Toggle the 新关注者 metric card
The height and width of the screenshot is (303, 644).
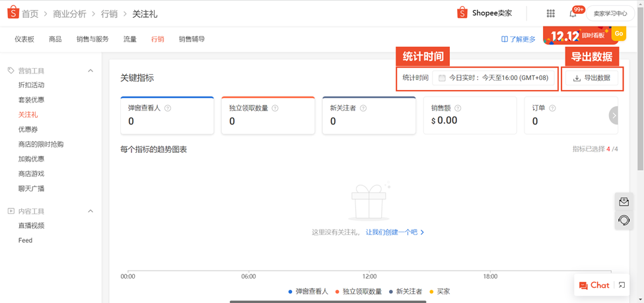click(369, 116)
